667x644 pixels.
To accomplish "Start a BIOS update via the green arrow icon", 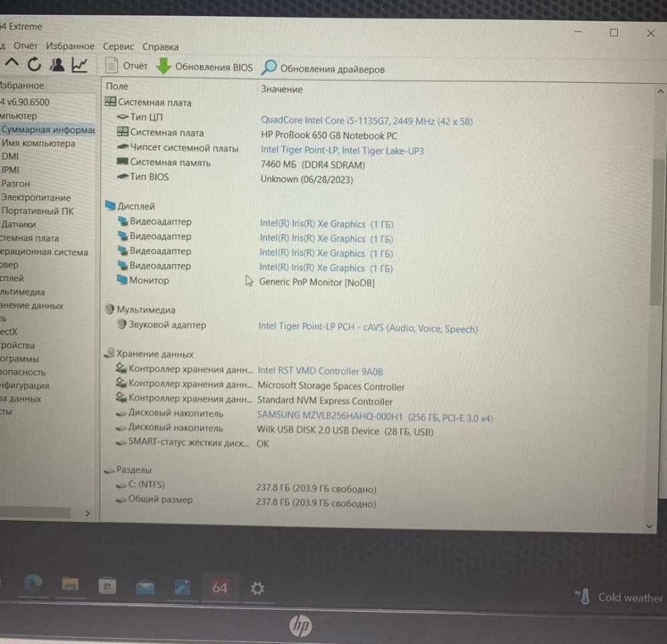I will [x=163, y=66].
